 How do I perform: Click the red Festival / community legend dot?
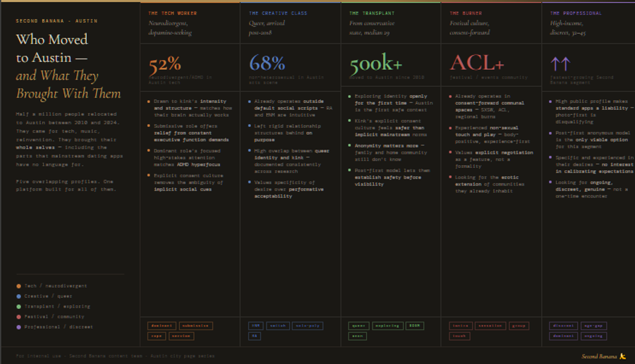(x=18, y=317)
